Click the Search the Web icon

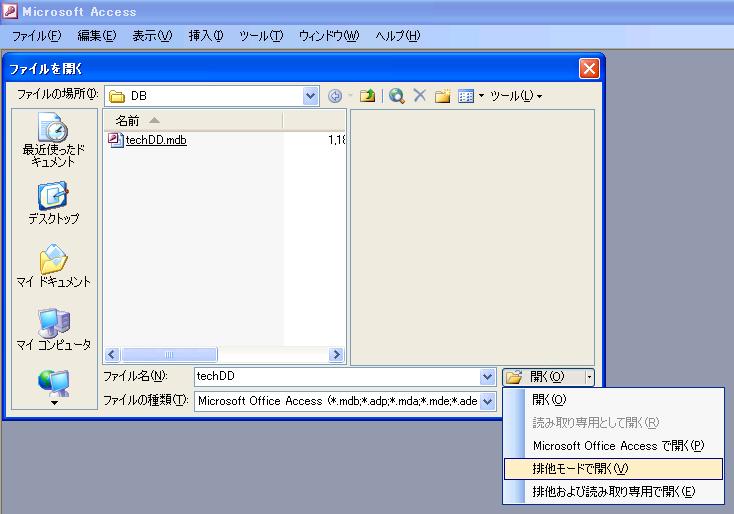tap(397, 96)
